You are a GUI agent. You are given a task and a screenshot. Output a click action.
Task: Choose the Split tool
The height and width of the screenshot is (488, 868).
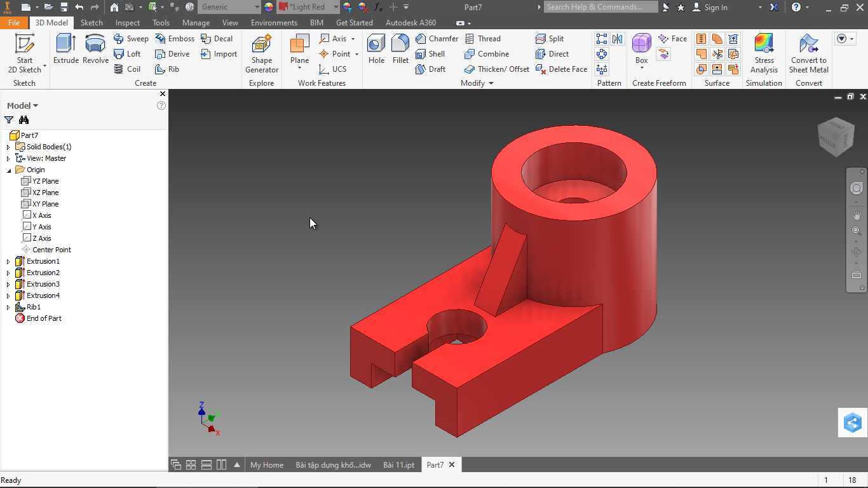coord(550,39)
